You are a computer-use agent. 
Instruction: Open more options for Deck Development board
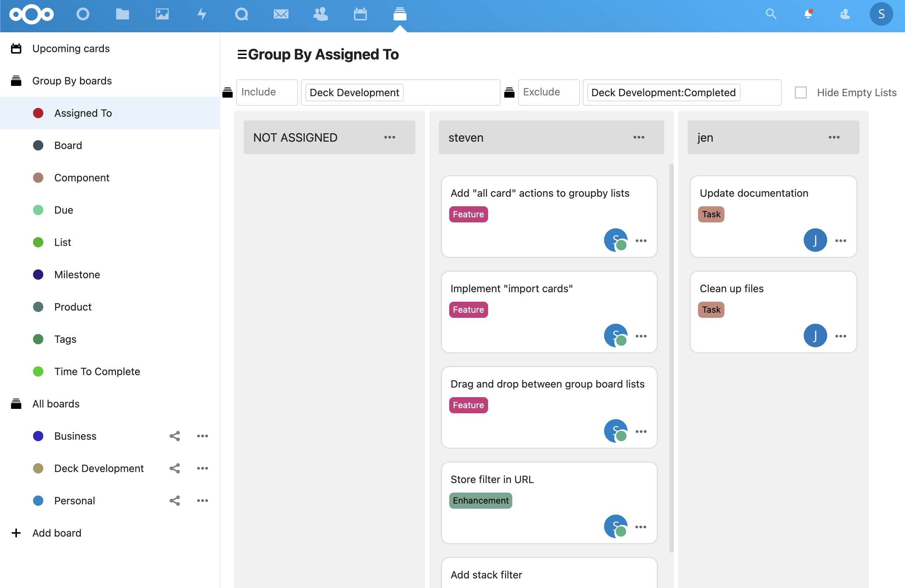pyautogui.click(x=202, y=468)
